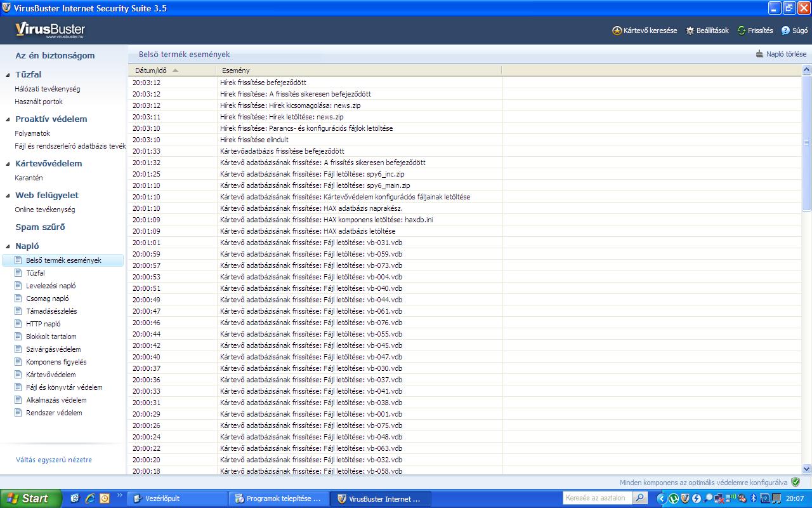The image size is (812, 508).
Task: Collapse Web felügyelet section triangle
Action: [x=8, y=196]
